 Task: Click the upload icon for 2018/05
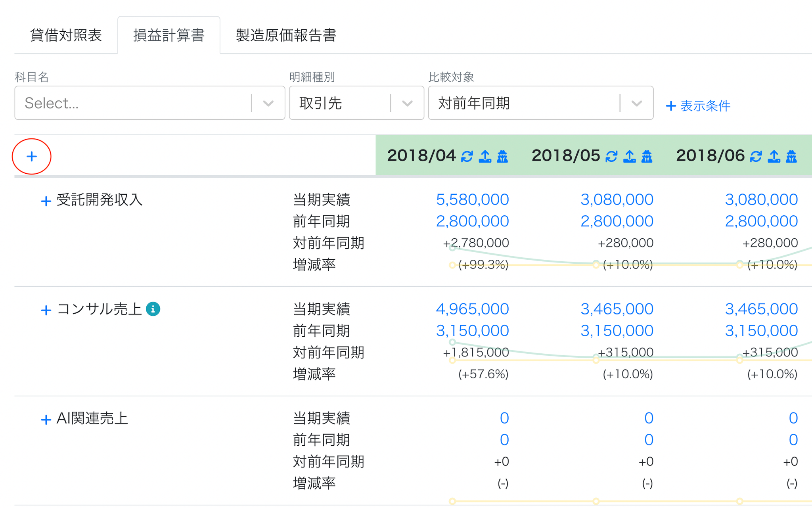[629, 157]
